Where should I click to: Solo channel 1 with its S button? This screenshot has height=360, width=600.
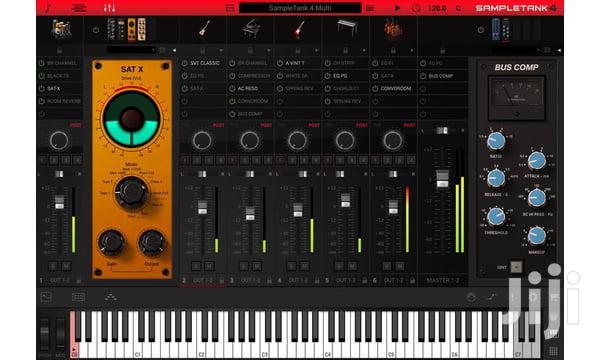tap(53, 266)
